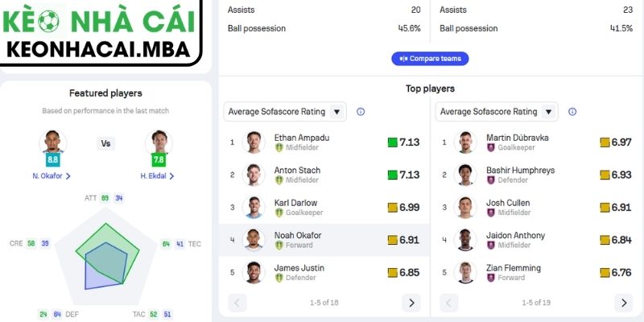Open left Average Sofascore Rating dropdown
644x322 pixels.
[285, 112]
